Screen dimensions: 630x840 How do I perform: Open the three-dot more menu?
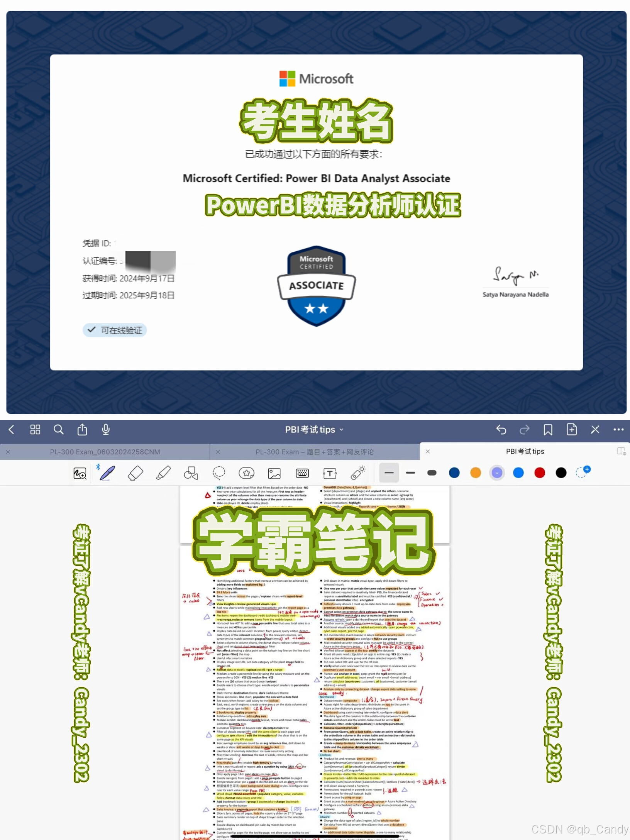(618, 430)
